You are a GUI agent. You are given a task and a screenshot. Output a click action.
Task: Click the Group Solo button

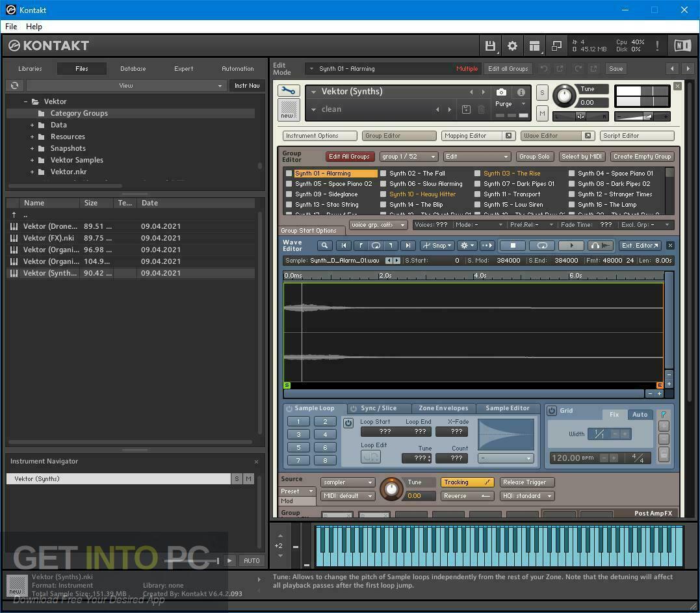[534, 157]
